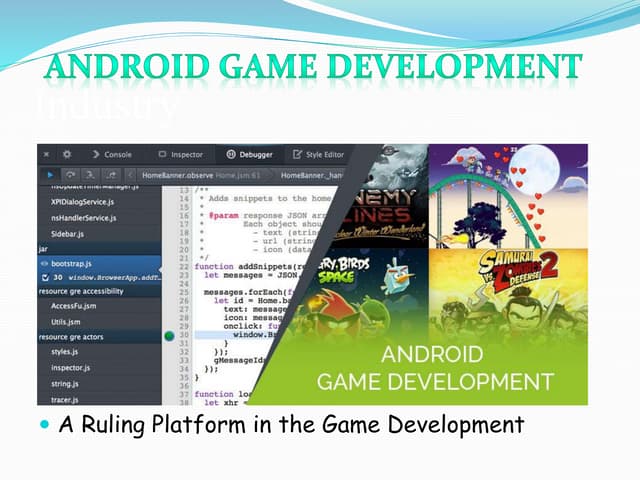
Task: Click the eye icon beside bootstrap.js
Action: (43, 262)
